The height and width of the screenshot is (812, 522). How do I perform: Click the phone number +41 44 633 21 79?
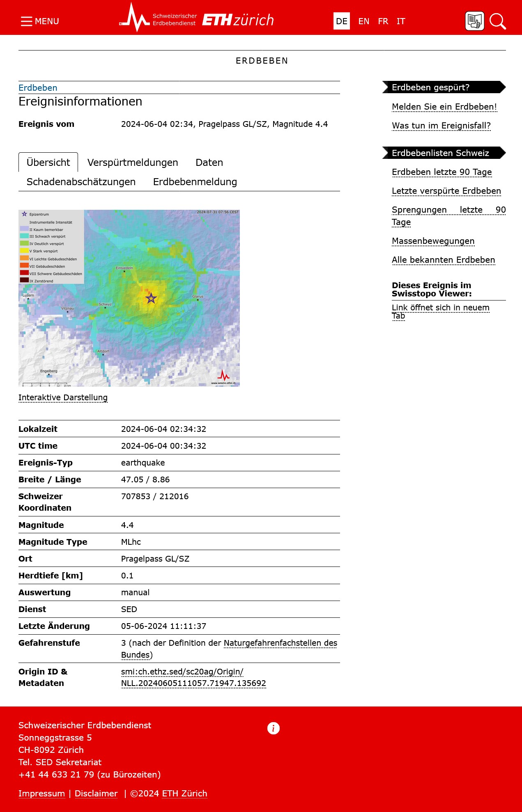[56, 775]
